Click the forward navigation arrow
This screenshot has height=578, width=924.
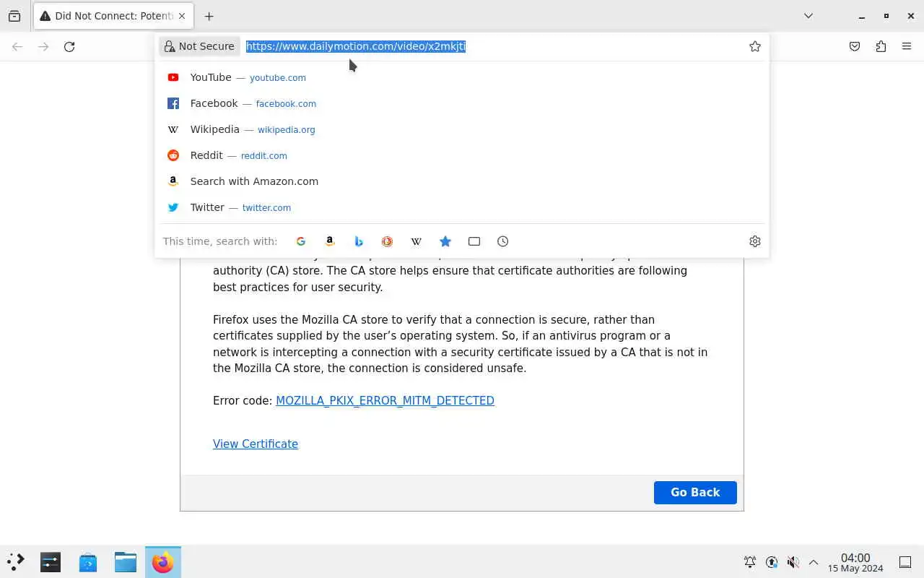43,46
